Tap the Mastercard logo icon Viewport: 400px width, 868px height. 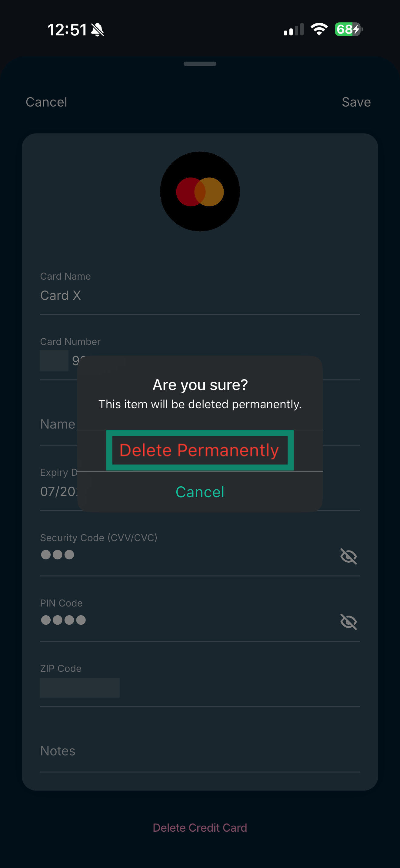[200, 191]
